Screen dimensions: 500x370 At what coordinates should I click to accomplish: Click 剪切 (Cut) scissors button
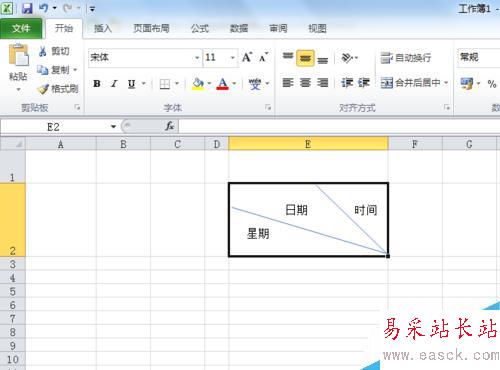click(54, 51)
